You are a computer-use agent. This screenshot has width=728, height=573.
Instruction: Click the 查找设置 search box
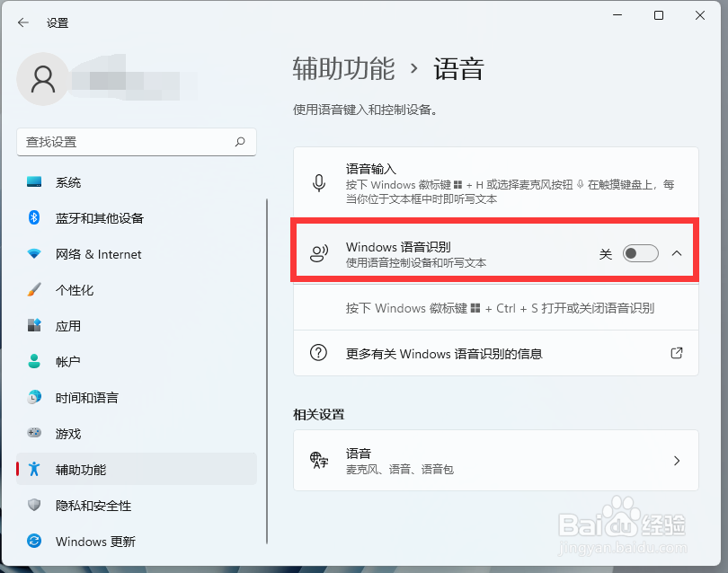click(x=137, y=142)
